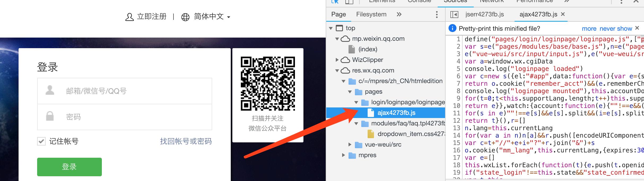Screen dimensions: 644x181
Task: Click the vue-weui/src folder icon
Action: pyautogui.click(x=359, y=145)
